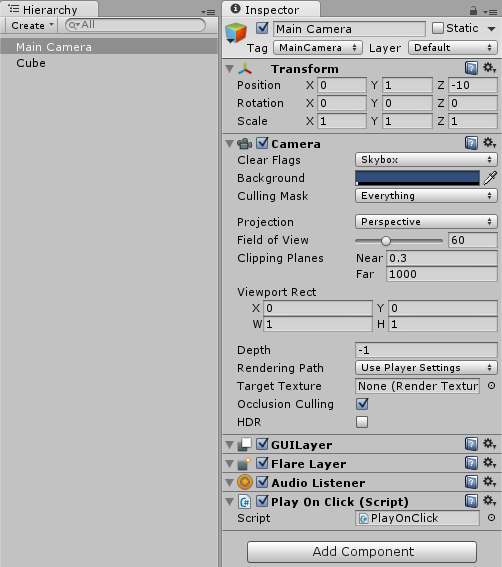Click the Transform axes icon
The image size is (502, 567).
point(245,68)
